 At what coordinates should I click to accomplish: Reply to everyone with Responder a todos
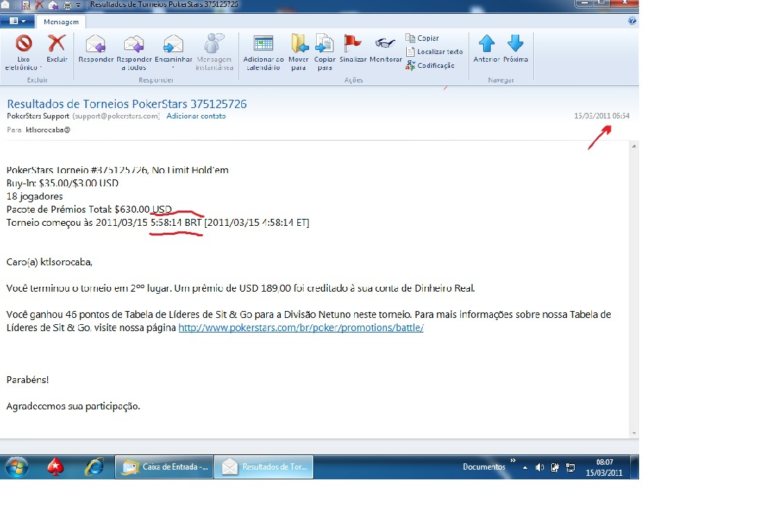pyautogui.click(x=134, y=52)
